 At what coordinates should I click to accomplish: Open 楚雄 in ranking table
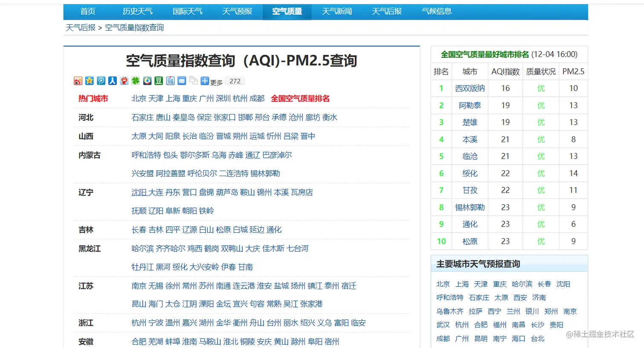(x=470, y=123)
